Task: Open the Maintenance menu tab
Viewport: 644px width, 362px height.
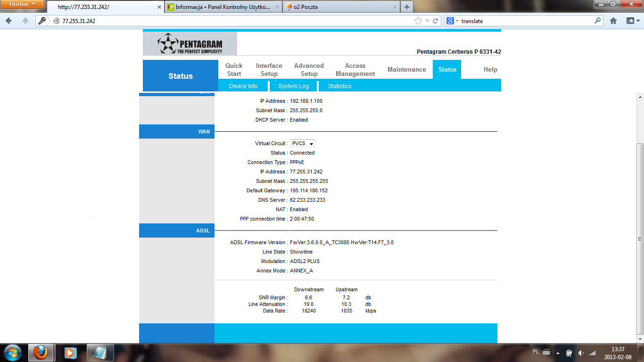Action: point(406,69)
